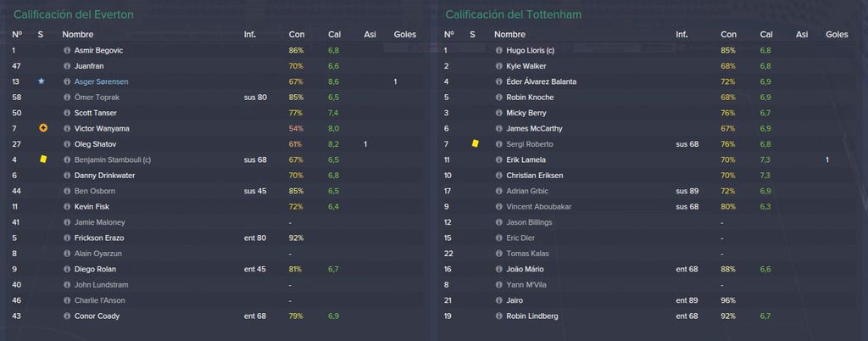The width and height of the screenshot is (868, 341).
Task: Sort Tottenham table by Con column
Action: point(728,34)
